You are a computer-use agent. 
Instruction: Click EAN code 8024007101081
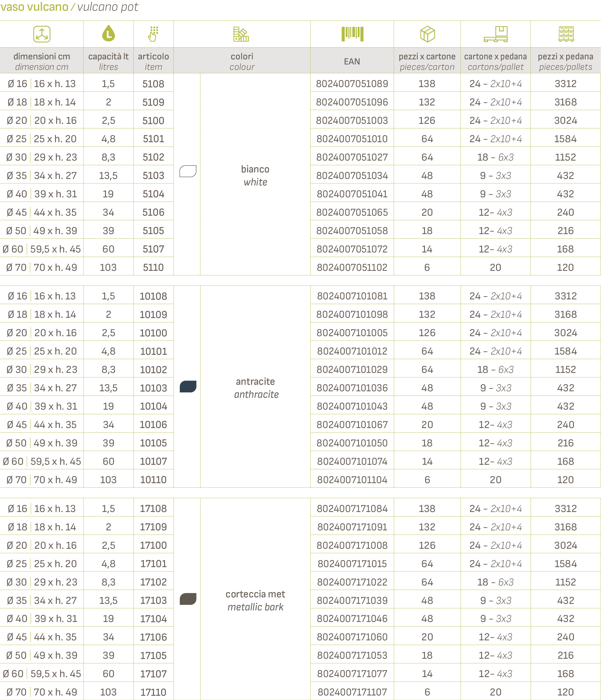(352, 296)
